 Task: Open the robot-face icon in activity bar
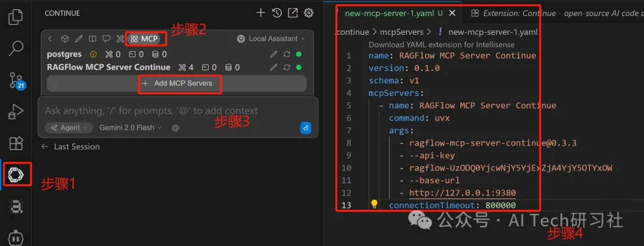(x=16, y=238)
